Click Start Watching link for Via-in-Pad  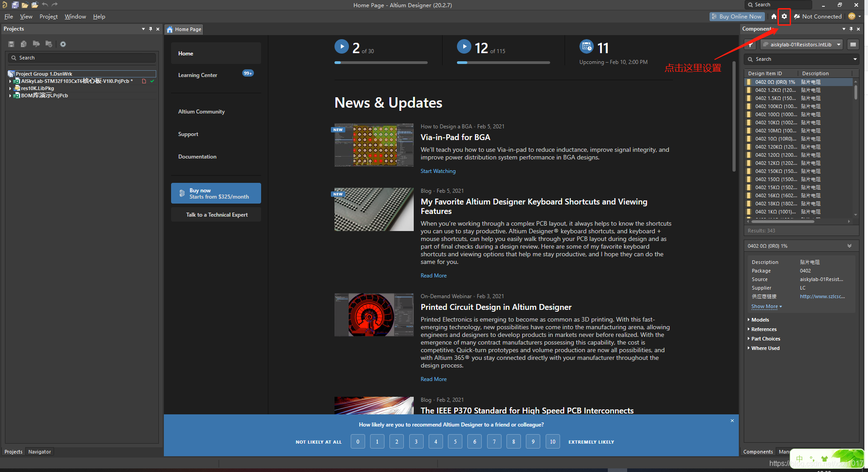pyautogui.click(x=438, y=171)
